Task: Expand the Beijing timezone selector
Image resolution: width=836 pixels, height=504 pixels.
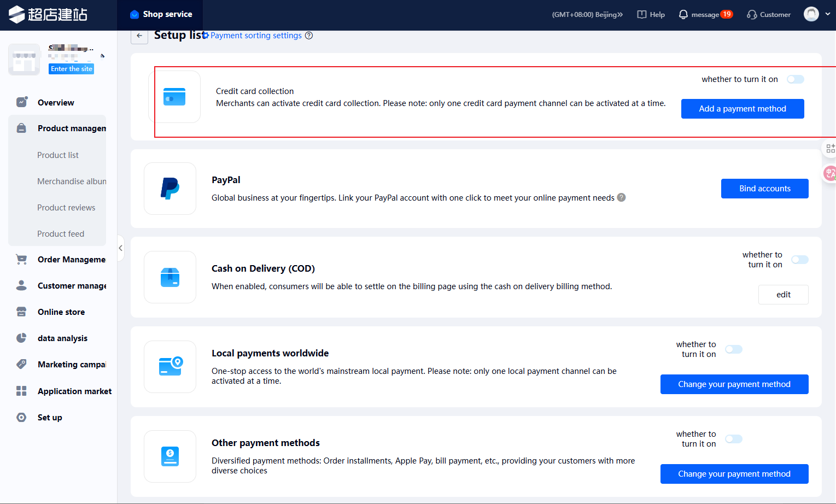Action: (x=587, y=14)
